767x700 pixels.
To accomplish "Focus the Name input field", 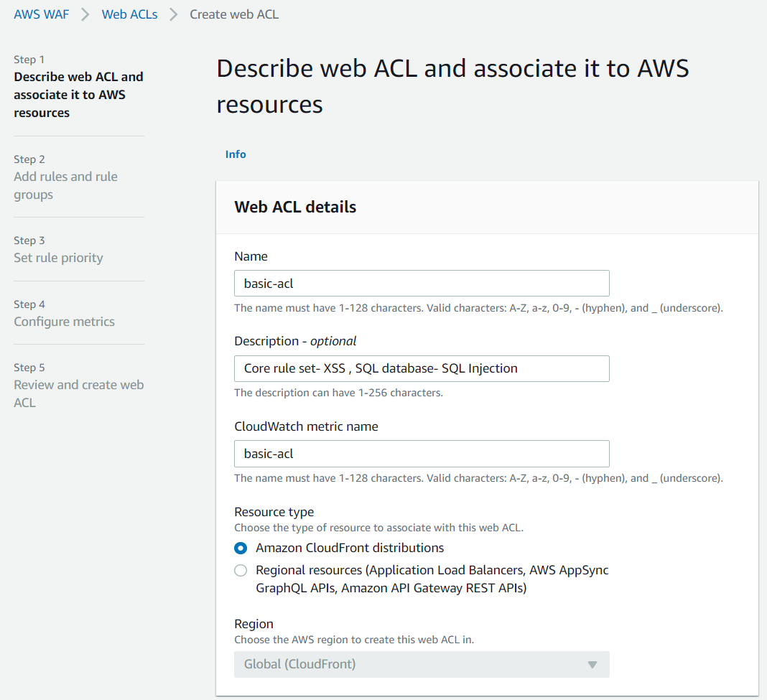I will point(422,284).
